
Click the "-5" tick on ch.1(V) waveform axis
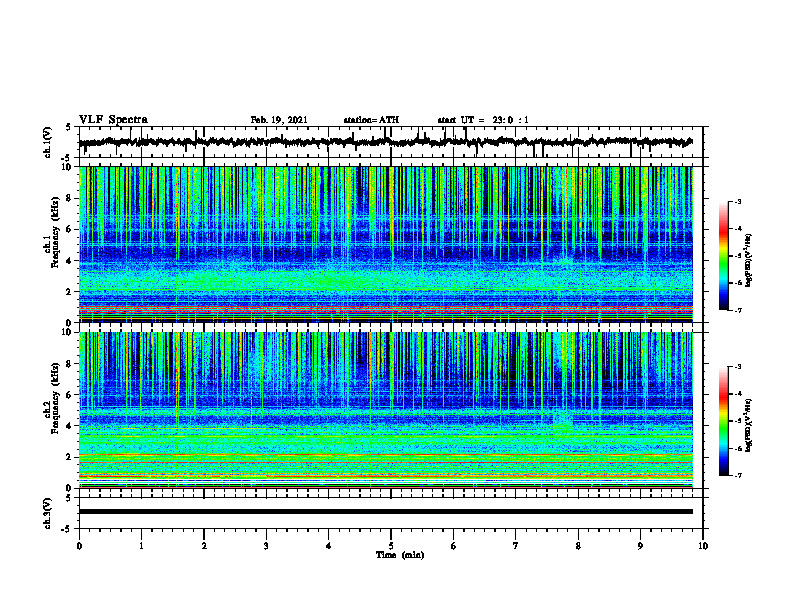(x=67, y=158)
